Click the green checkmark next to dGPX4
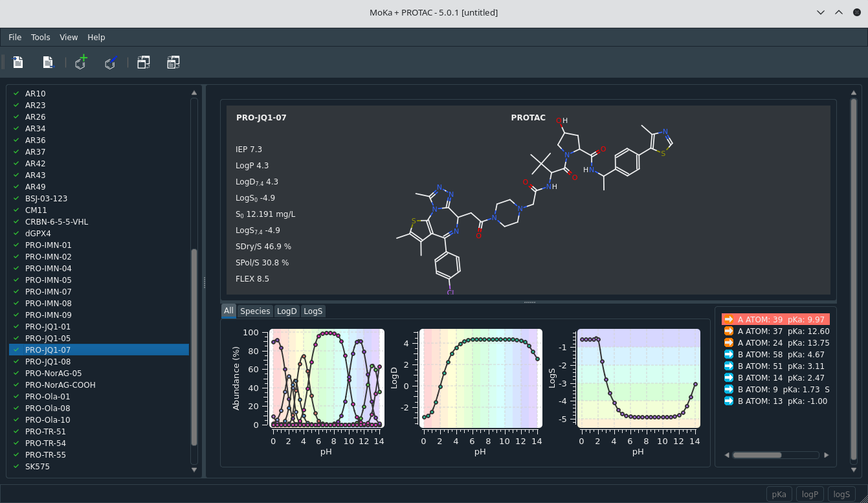The height and width of the screenshot is (503, 868). [x=16, y=233]
